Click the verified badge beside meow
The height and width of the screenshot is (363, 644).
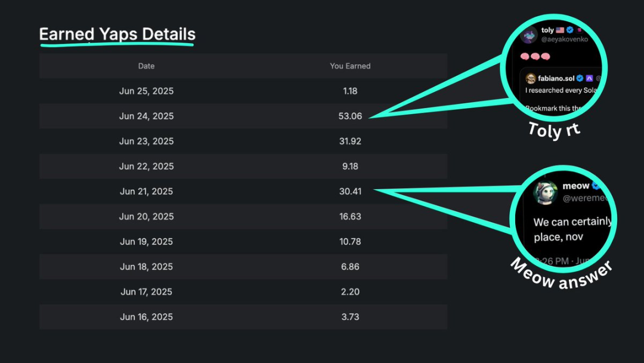coord(595,186)
